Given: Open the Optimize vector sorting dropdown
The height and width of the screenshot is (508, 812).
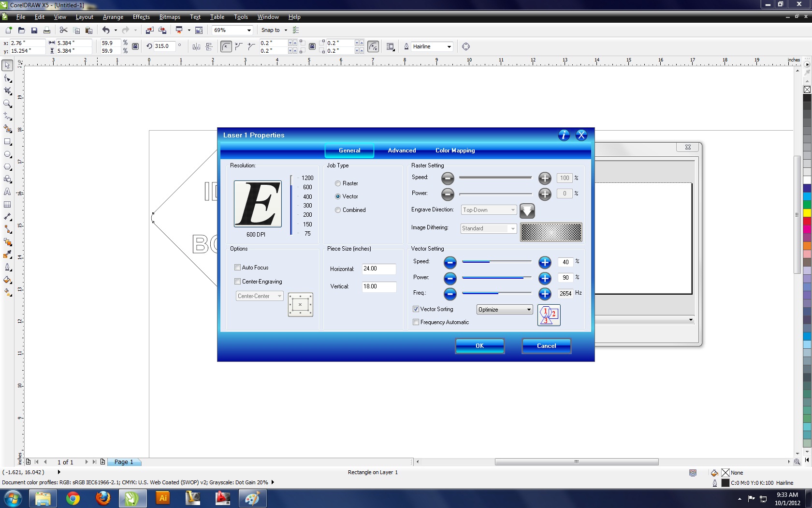Looking at the screenshot, I should coord(505,310).
